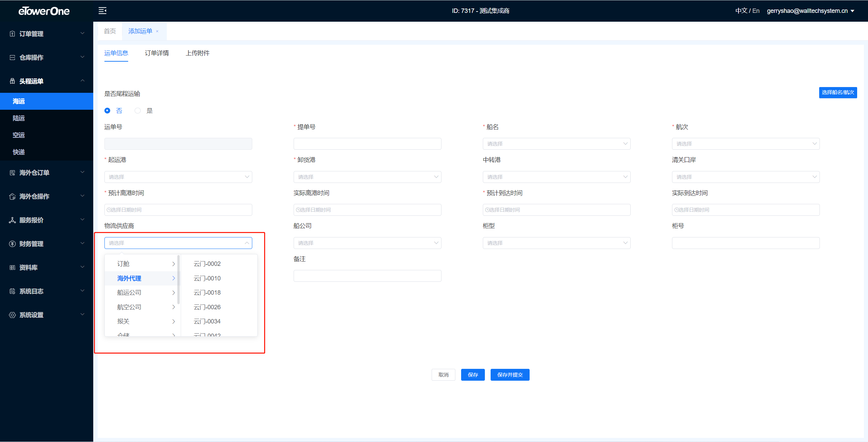Click the 仓库操作 sidebar icon
Image resolution: width=868 pixels, height=442 pixels.
click(x=13, y=57)
